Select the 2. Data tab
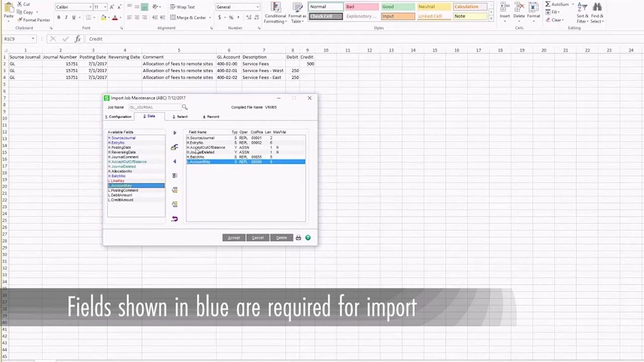This screenshot has height=362, width=644. click(x=149, y=116)
